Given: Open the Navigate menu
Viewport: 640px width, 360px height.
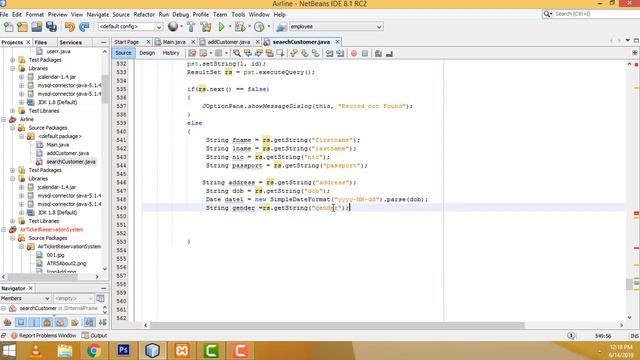Looking at the screenshot, I should [x=98, y=14].
